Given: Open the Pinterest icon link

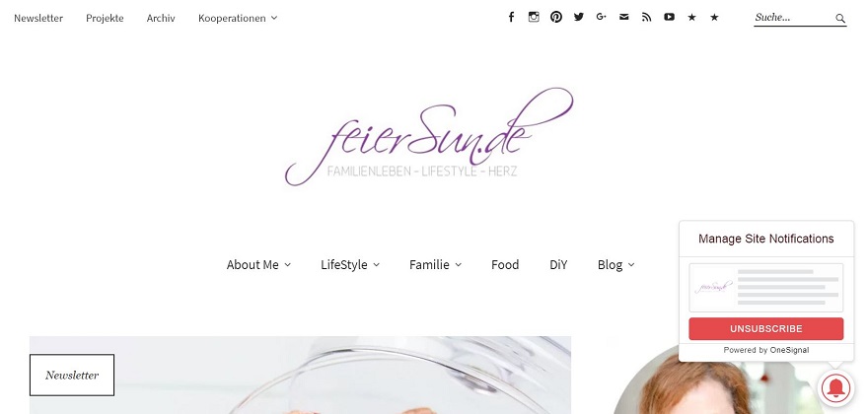Looking at the screenshot, I should click(x=556, y=17).
